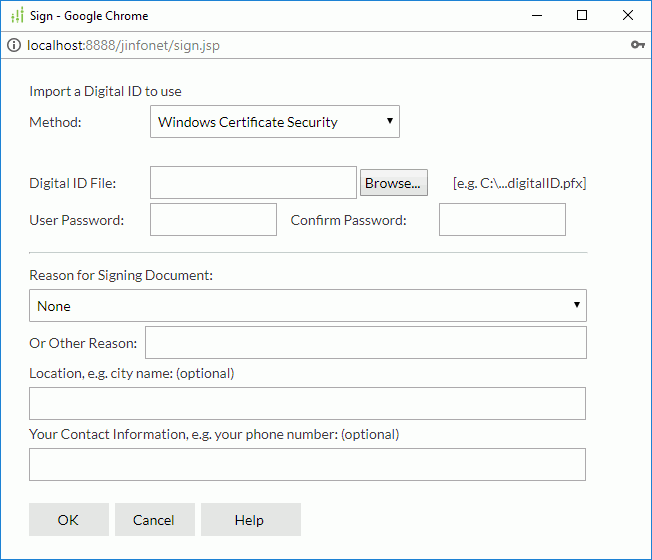
Task: Click the Or Other Reason text box
Action: tap(366, 343)
